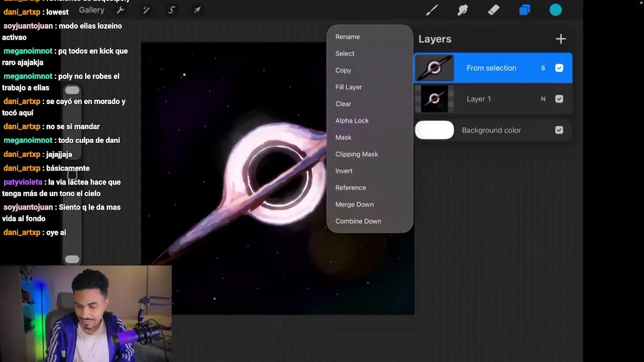644x362 pixels.
Task: Click the black hole on the canvas
Action: [x=277, y=174]
